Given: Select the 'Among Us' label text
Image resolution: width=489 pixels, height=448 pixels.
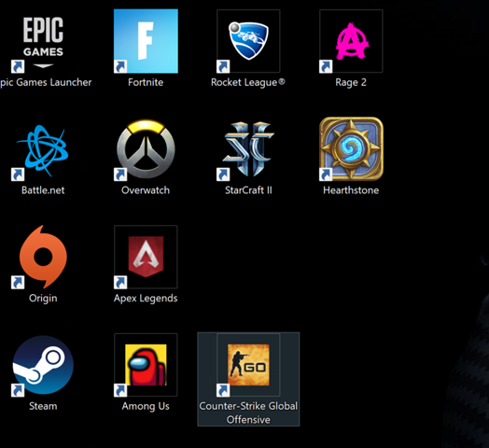Looking at the screenshot, I should [146, 406].
